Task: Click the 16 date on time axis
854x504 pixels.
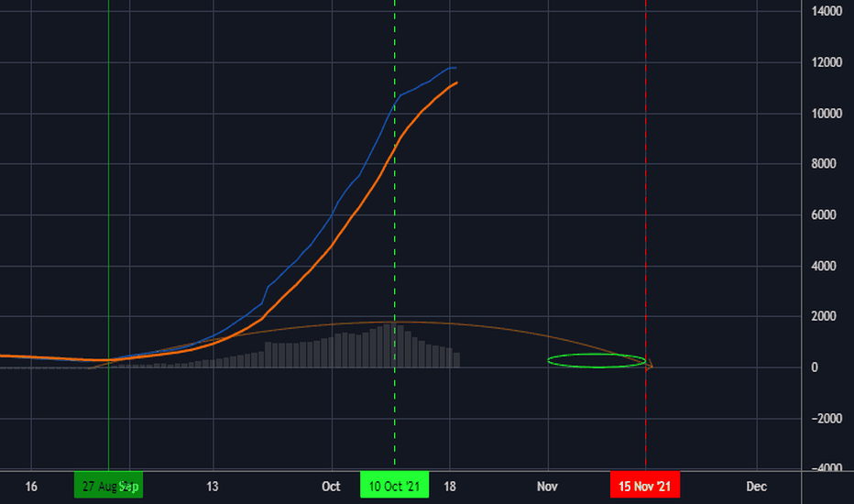Action: click(x=31, y=486)
